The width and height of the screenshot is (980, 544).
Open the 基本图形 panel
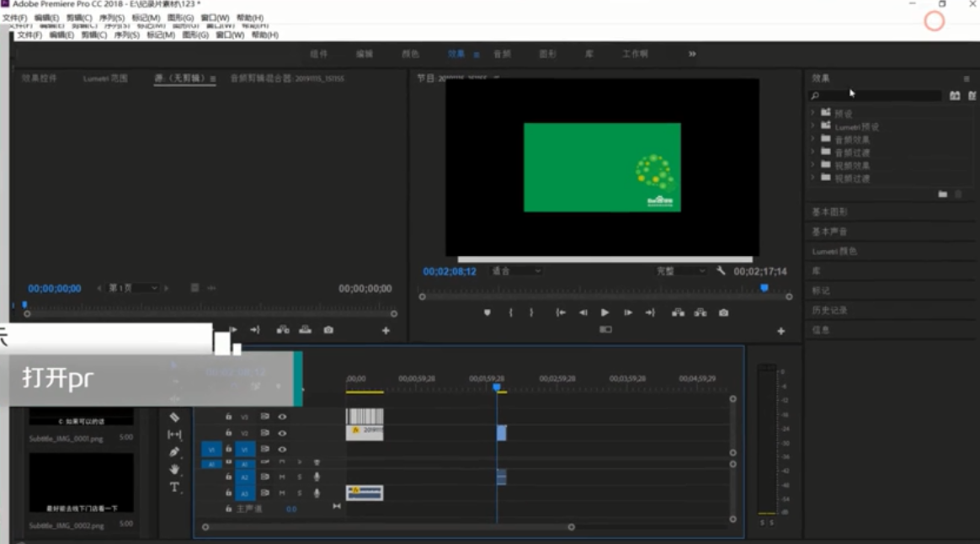tap(829, 212)
